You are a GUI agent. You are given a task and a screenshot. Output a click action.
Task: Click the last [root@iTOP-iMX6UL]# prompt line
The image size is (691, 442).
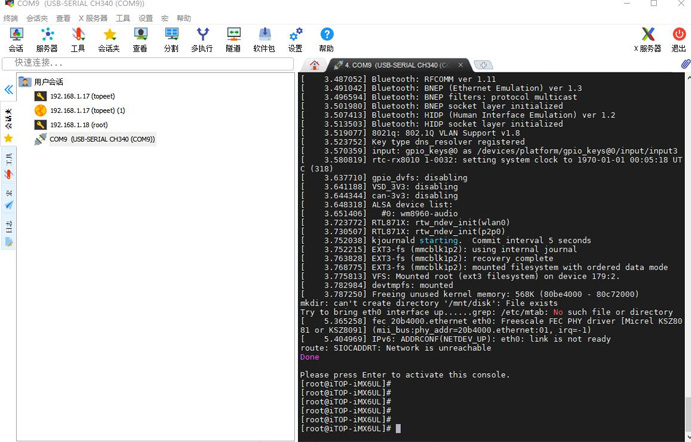(x=351, y=429)
